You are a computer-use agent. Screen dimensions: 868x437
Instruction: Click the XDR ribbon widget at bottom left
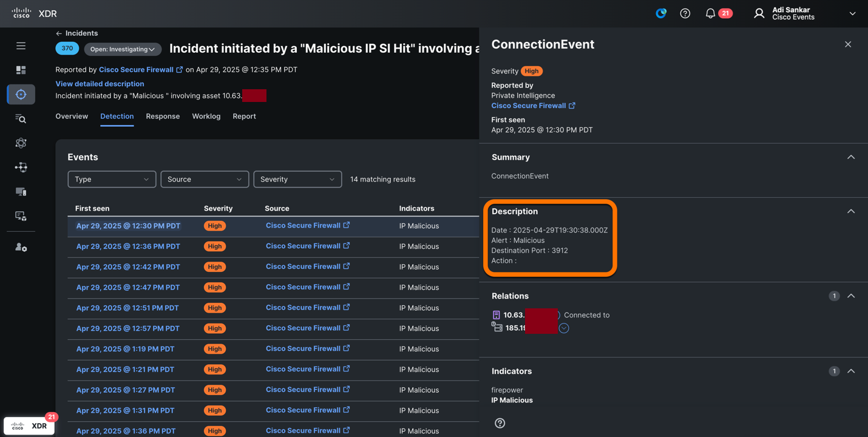coord(29,425)
